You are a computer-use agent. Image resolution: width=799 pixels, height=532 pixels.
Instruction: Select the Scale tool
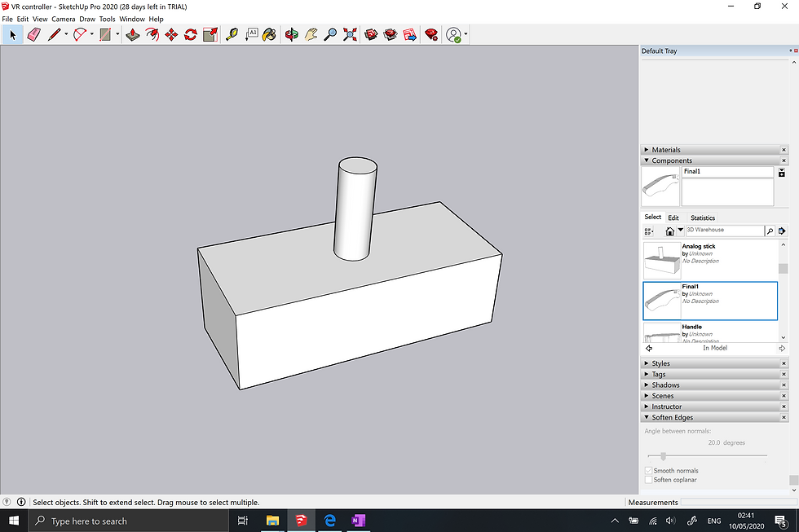(x=210, y=34)
